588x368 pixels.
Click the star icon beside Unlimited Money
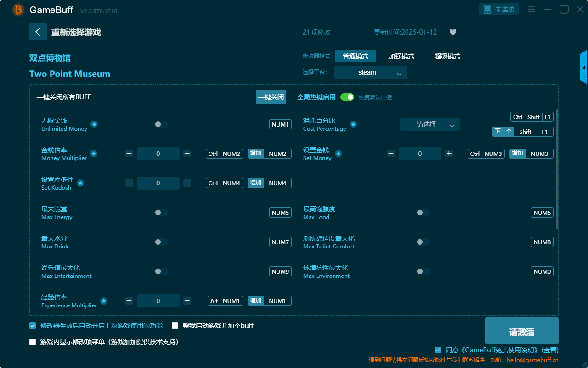click(x=94, y=124)
